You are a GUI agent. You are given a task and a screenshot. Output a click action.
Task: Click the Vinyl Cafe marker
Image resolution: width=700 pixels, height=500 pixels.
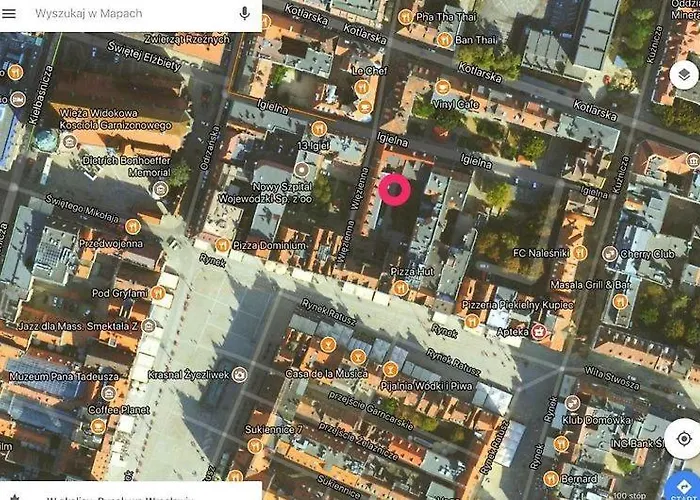[444, 87]
